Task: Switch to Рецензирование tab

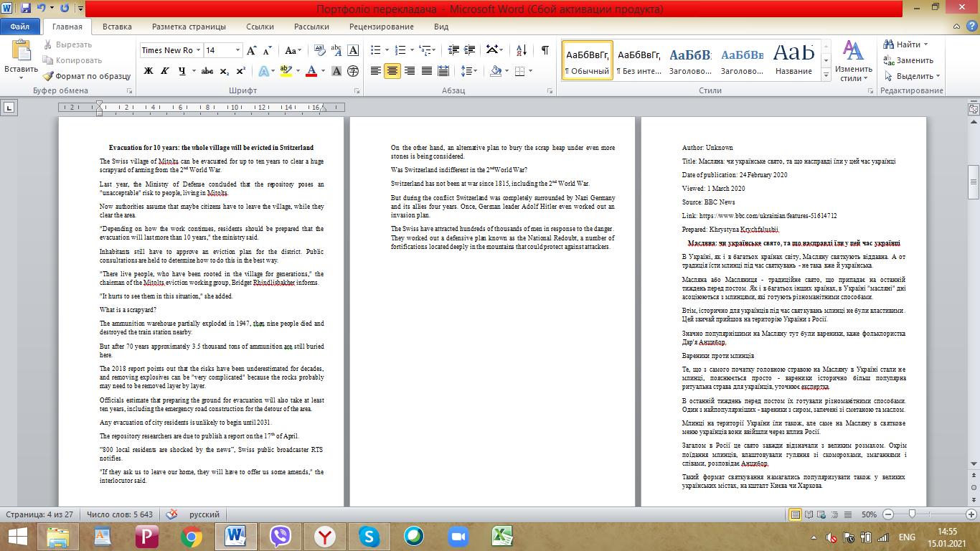Action: pyautogui.click(x=382, y=27)
